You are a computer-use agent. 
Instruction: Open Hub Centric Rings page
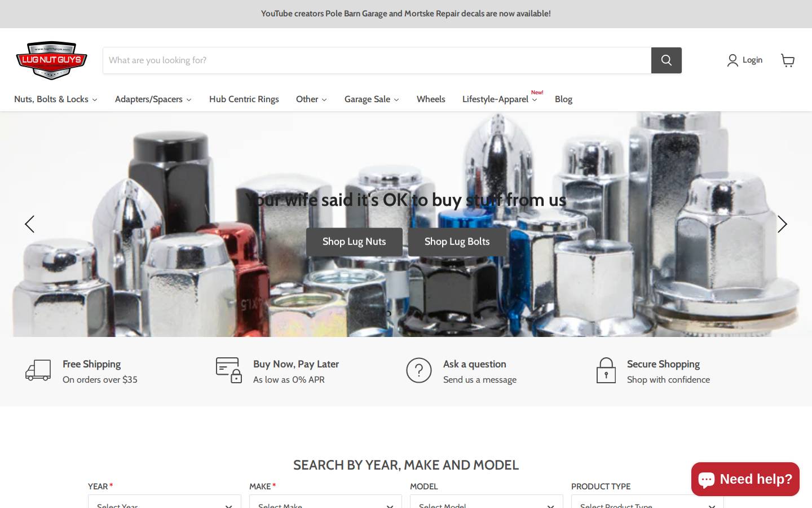pyautogui.click(x=244, y=99)
